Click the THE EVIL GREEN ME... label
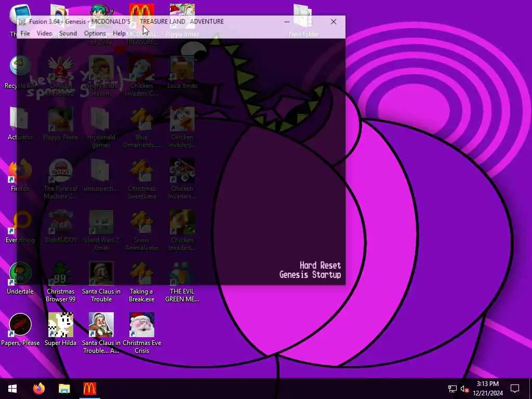Image resolution: width=532 pixels, height=399 pixels. click(x=182, y=295)
